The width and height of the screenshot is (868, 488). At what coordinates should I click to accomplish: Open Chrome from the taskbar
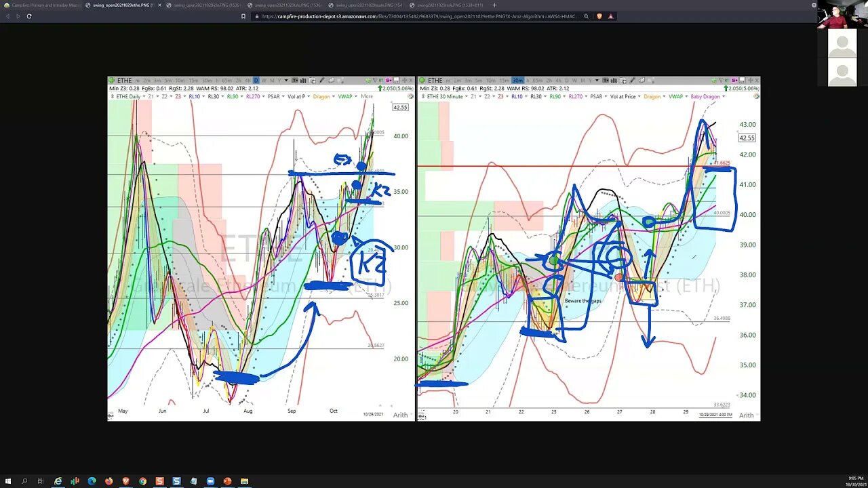(x=142, y=481)
